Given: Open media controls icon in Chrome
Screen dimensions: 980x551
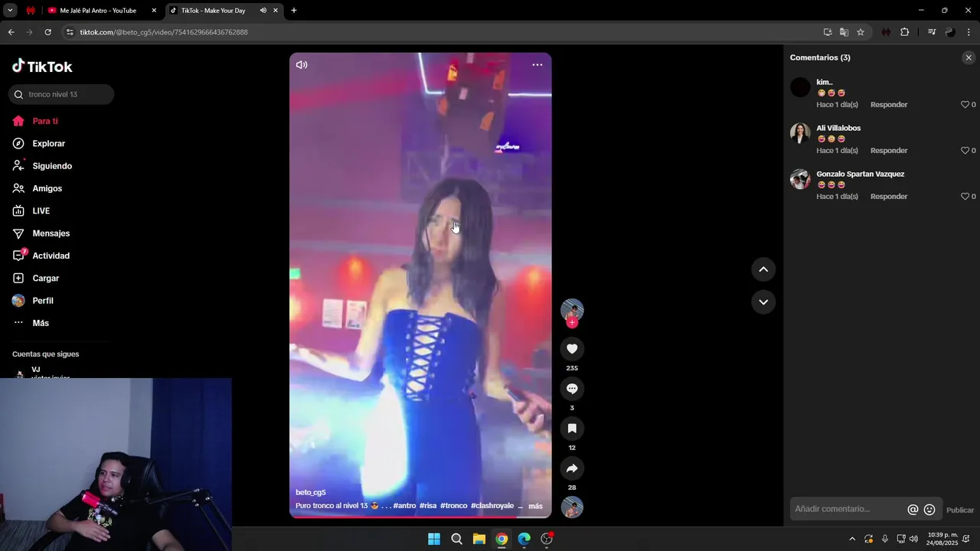Looking at the screenshot, I should point(932,32).
